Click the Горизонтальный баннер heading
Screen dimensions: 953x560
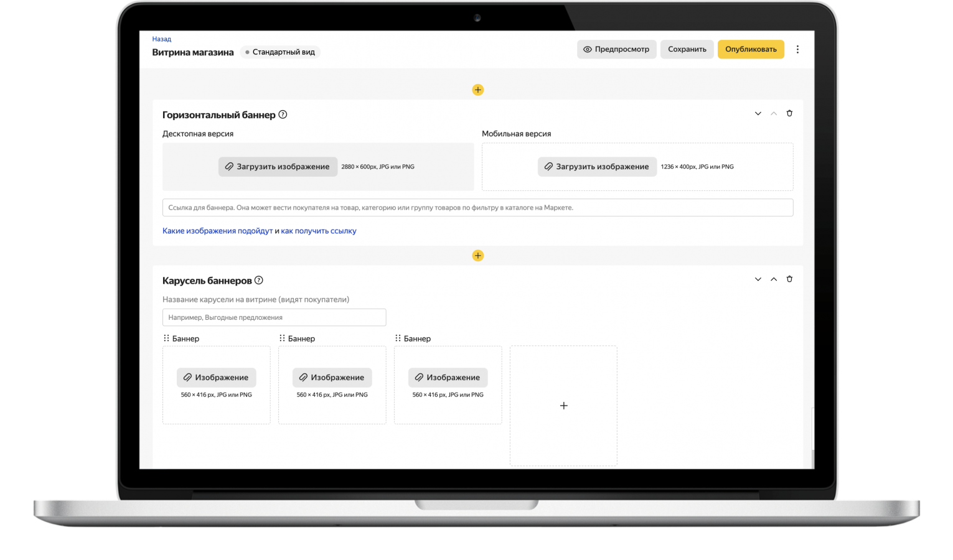pyautogui.click(x=218, y=115)
